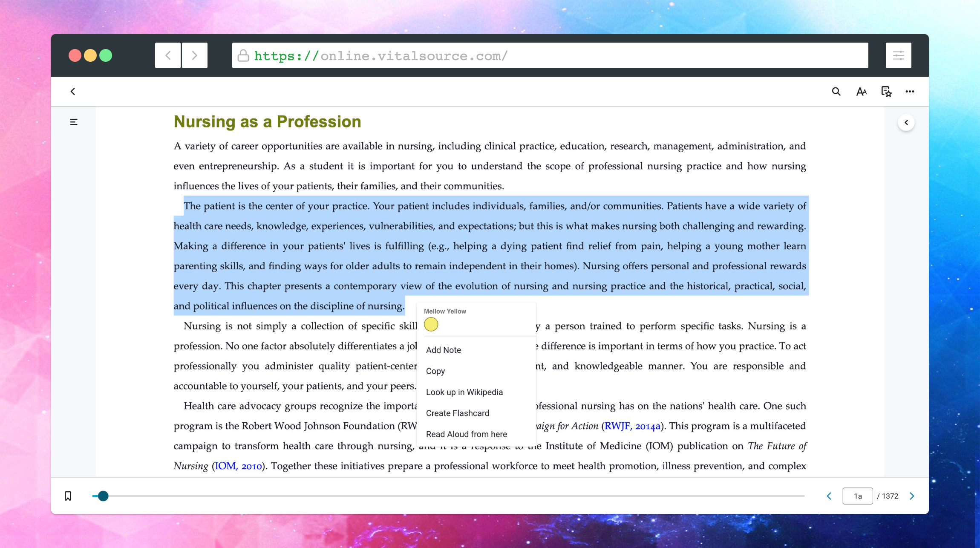The image size is (980, 548).
Task: Click the collapse sidebar chevron icon
Action: pos(907,123)
